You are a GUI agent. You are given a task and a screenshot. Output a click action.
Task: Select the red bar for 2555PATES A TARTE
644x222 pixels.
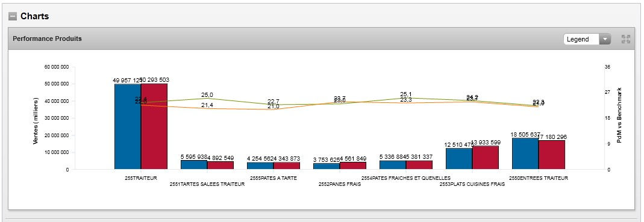pyautogui.click(x=287, y=165)
